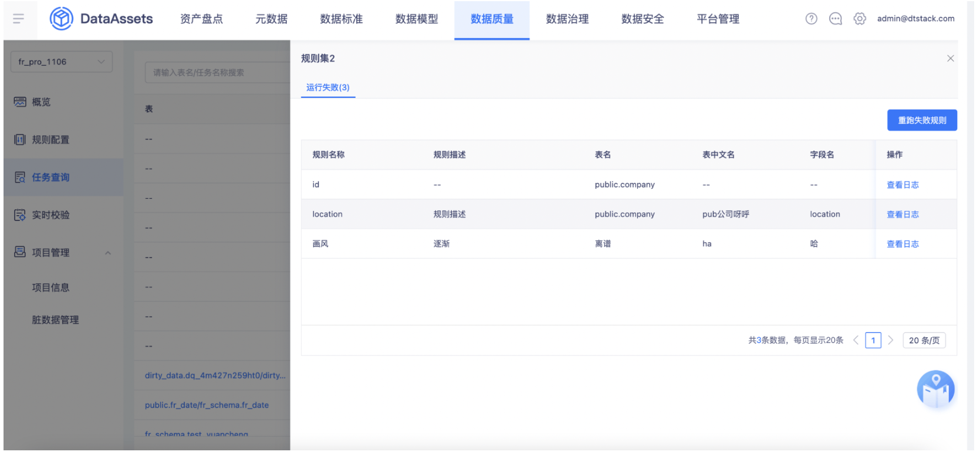Click the pub公司呀呼 cell
This screenshot has height=455, width=980.
pos(726,214)
